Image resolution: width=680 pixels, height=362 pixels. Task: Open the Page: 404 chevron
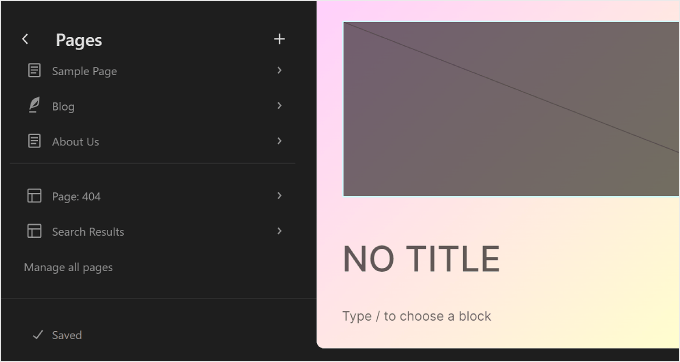pyautogui.click(x=280, y=196)
